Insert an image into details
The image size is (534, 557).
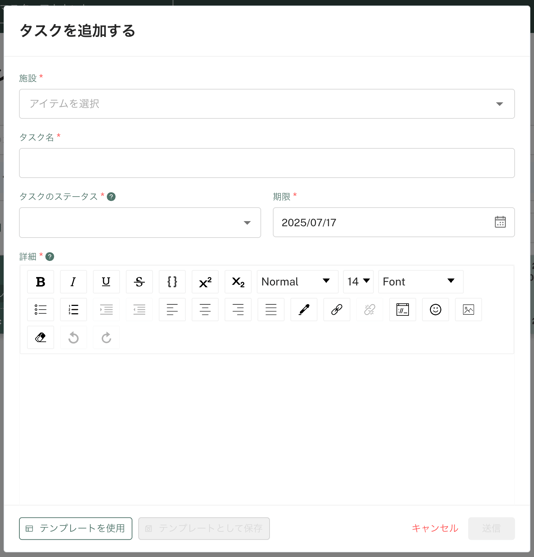point(468,309)
